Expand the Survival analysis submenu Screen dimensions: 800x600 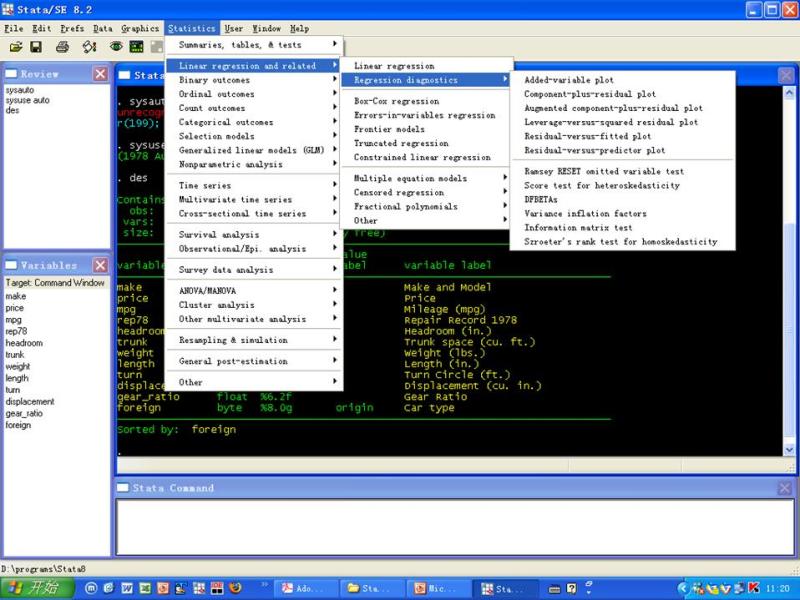pos(254,235)
